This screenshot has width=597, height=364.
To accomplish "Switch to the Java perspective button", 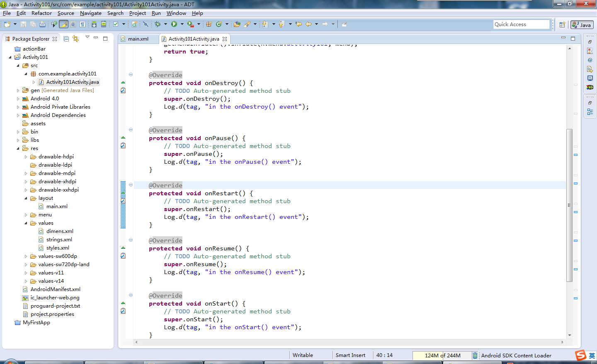I will tap(582, 25).
